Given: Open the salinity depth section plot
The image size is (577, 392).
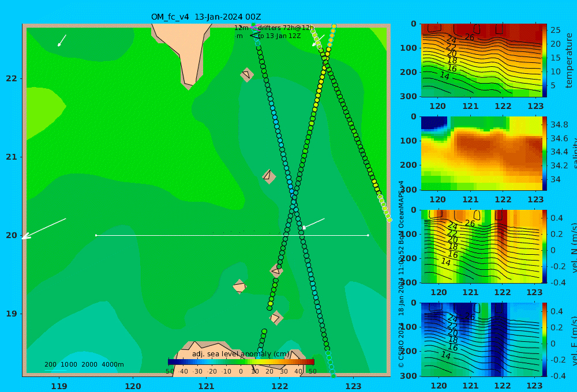Looking at the screenshot, I should tap(481, 153).
